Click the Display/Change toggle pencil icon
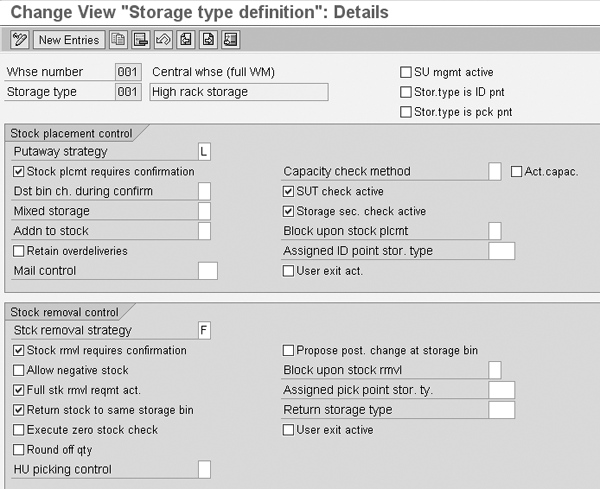Viewport: 600px width, 489px height. click(19, 40)
